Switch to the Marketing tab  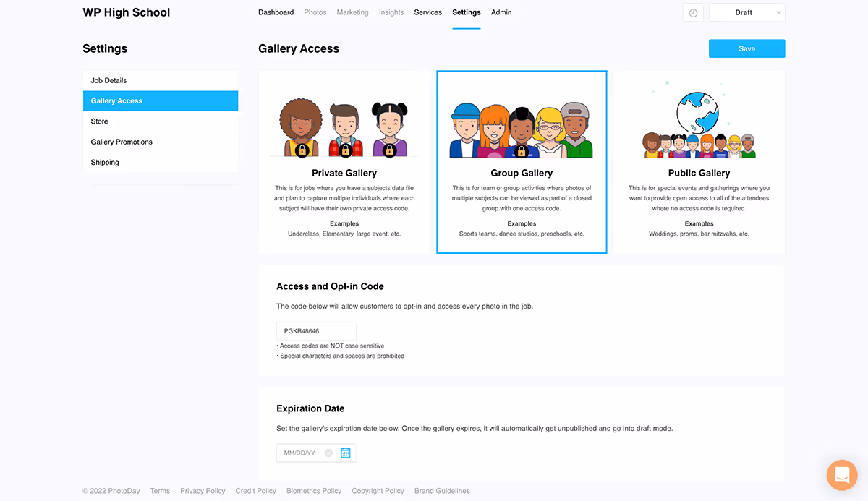[352, 12]
